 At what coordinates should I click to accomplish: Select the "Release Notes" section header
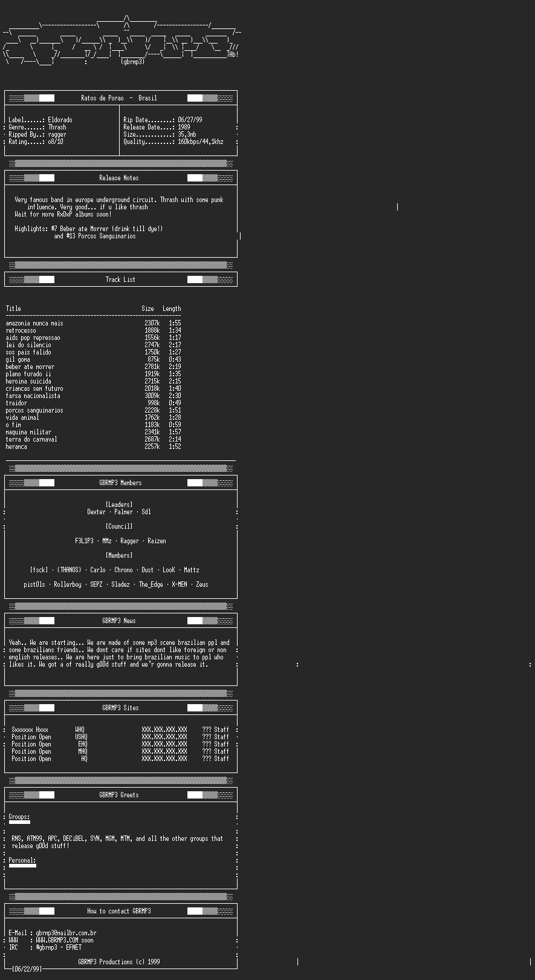coord(119,178)
